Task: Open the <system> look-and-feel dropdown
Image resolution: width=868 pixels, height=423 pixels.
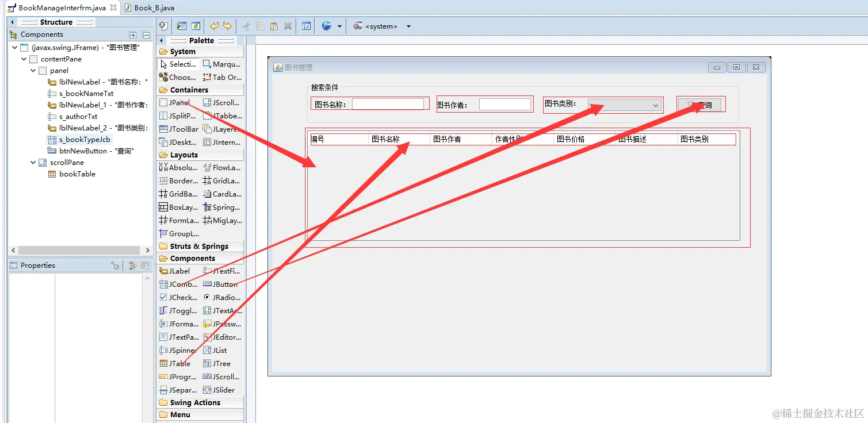Action: click(409, 26)
